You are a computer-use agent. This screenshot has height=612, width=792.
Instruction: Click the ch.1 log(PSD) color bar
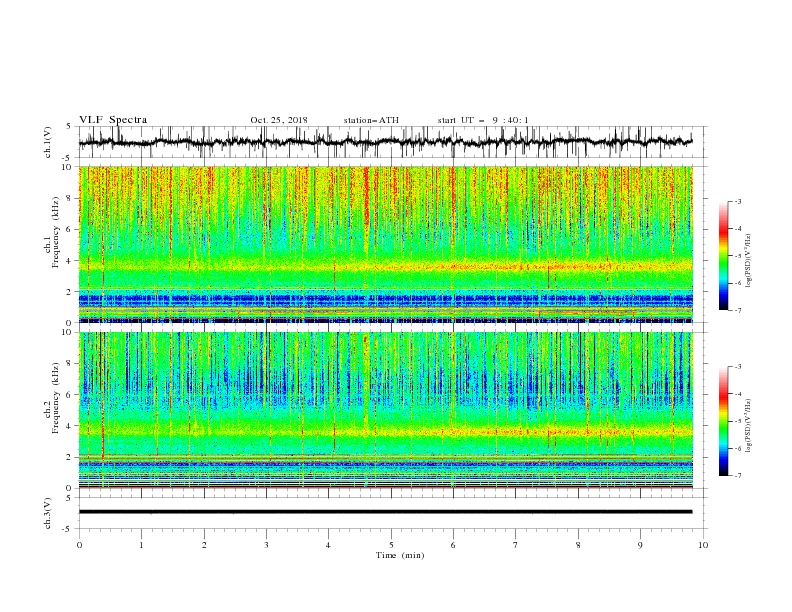(723, 256)
